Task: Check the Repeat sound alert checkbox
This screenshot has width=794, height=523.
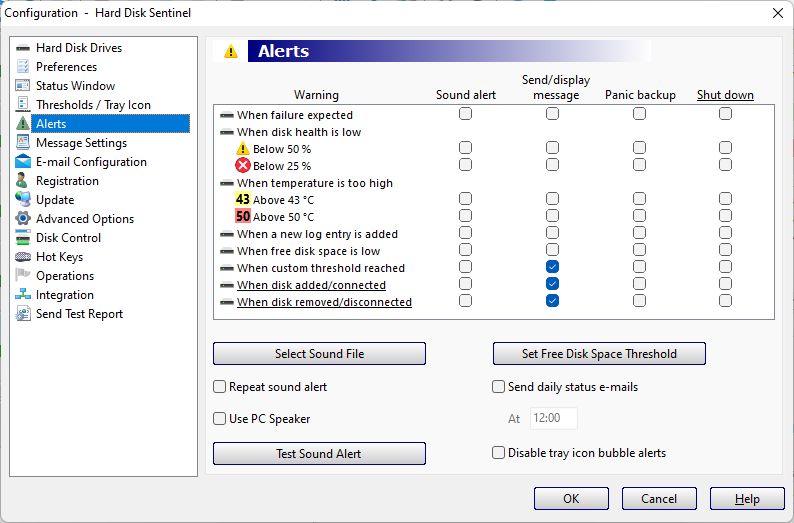Action: point(219,387)
